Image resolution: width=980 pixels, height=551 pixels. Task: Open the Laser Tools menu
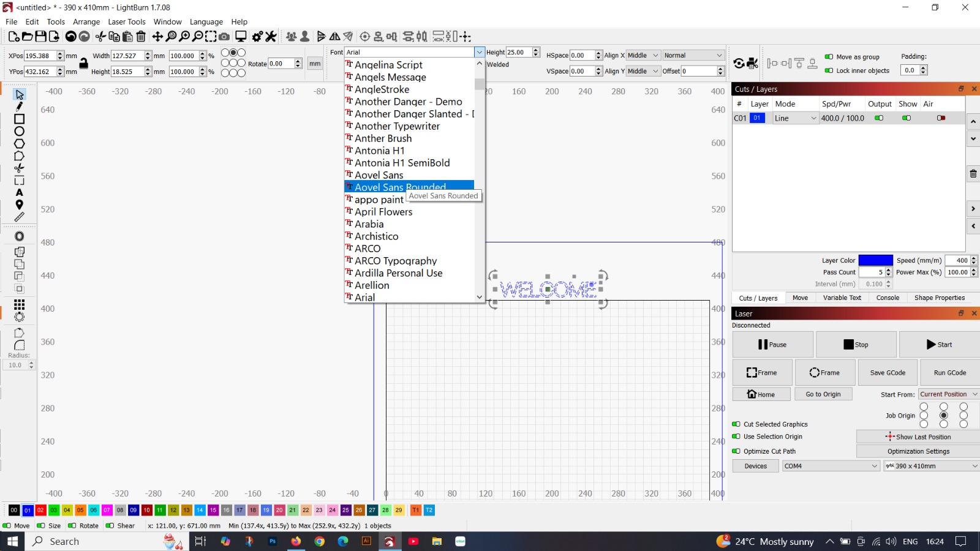coord(127,21)
